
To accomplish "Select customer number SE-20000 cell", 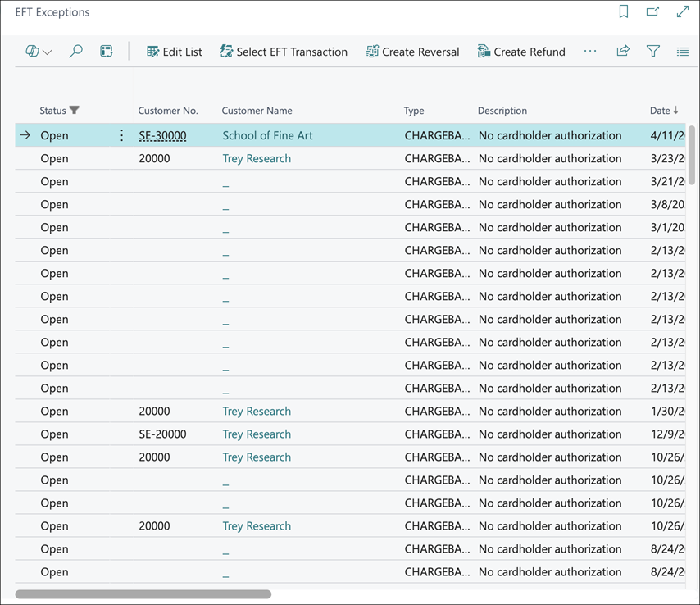I will click(162, 434).
